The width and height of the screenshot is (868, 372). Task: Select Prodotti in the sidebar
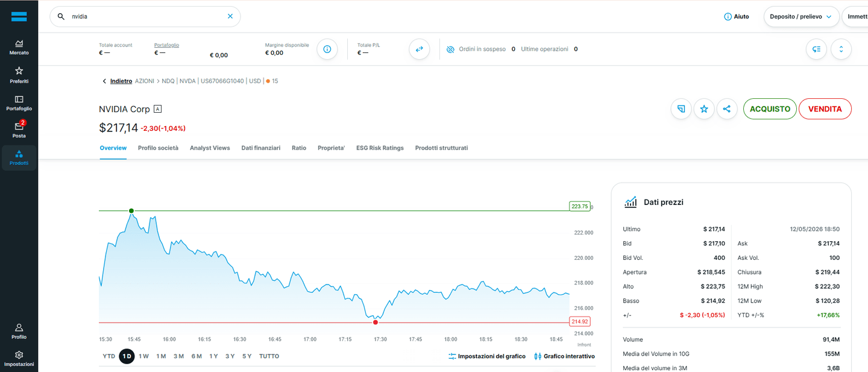click(19, 157)
